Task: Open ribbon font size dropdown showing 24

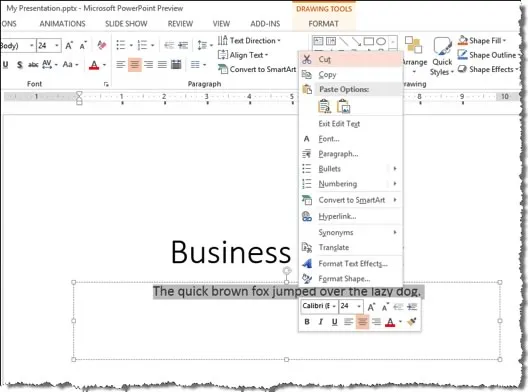Action: [57, 45]
